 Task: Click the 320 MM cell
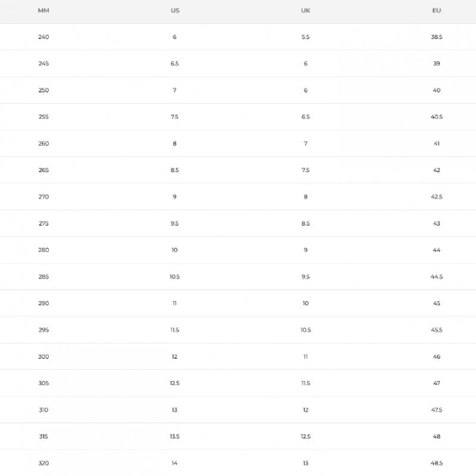click(43, 463)
